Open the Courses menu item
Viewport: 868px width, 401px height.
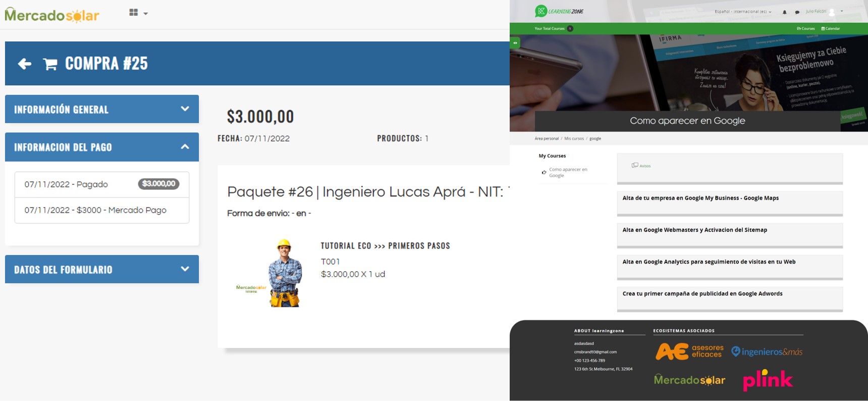[x=806, y=29]
